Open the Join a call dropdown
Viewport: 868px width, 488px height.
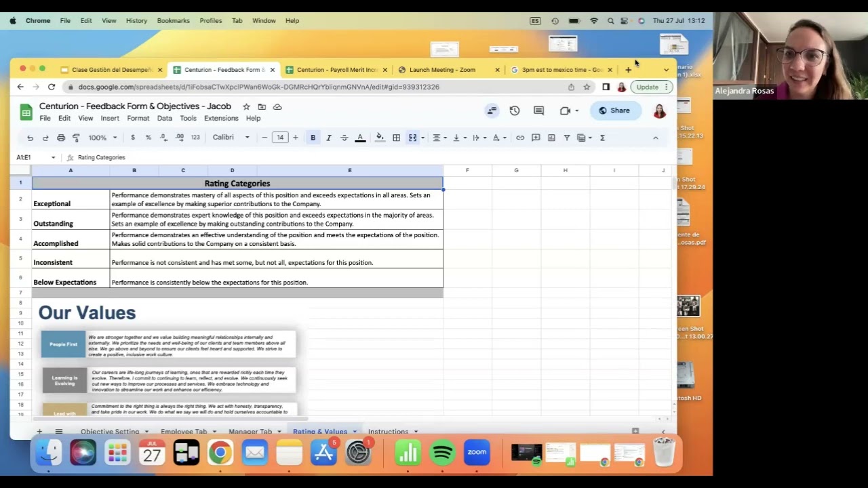tap(577, 110)
